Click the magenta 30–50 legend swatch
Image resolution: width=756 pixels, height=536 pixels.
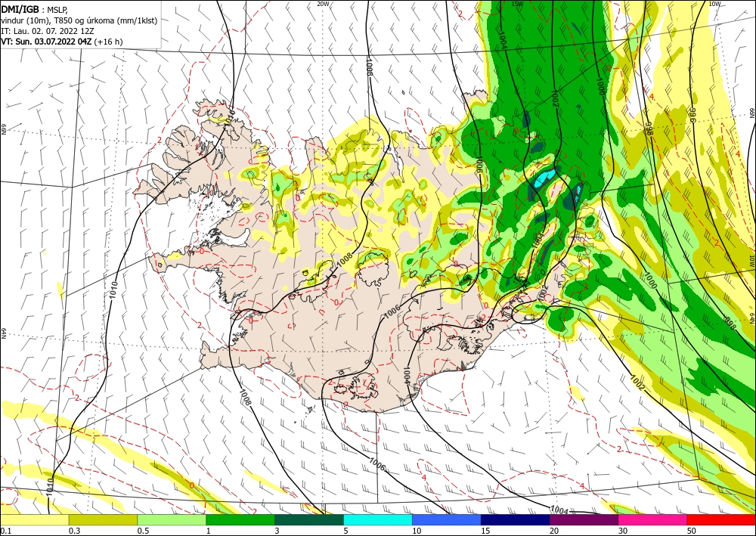[652, 519]
